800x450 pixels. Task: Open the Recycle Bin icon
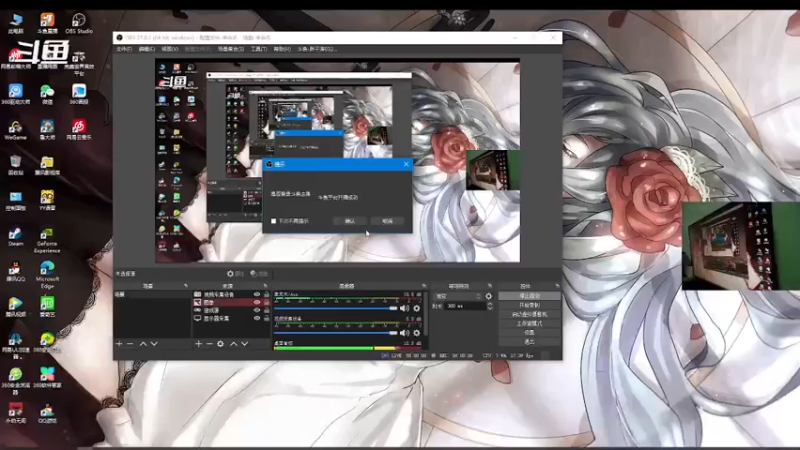click(x=15, y=165)
